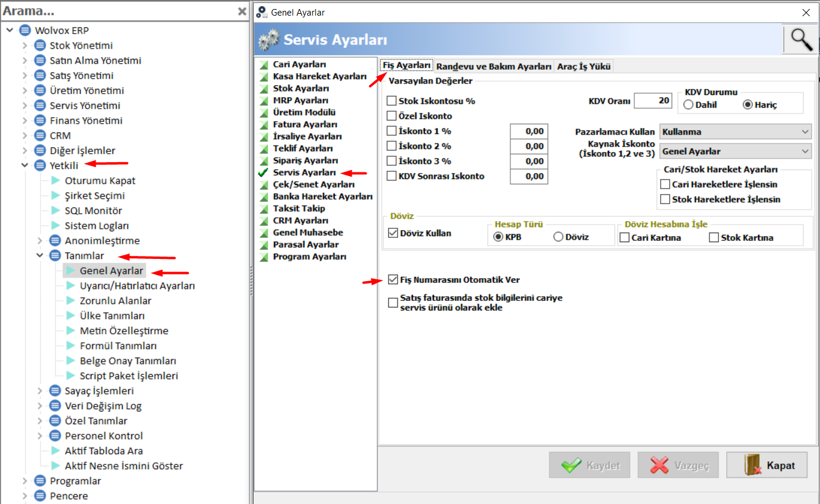
Task: Tick the Özel Iskonto checkbox
Action: pos(392,116)
